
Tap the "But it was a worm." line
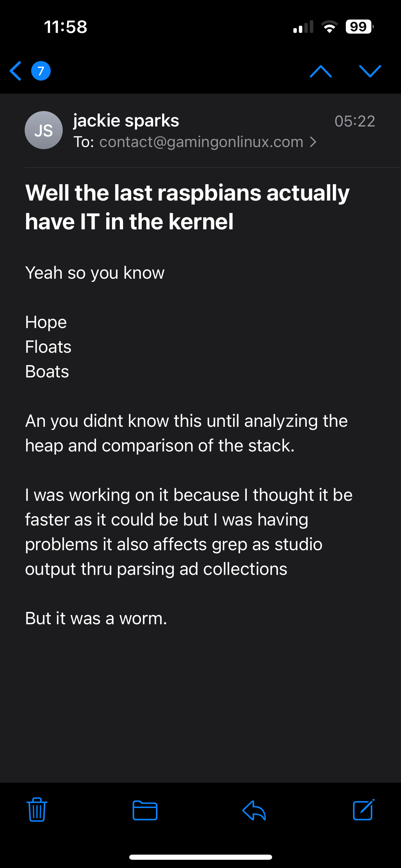(x=96, y=618)
